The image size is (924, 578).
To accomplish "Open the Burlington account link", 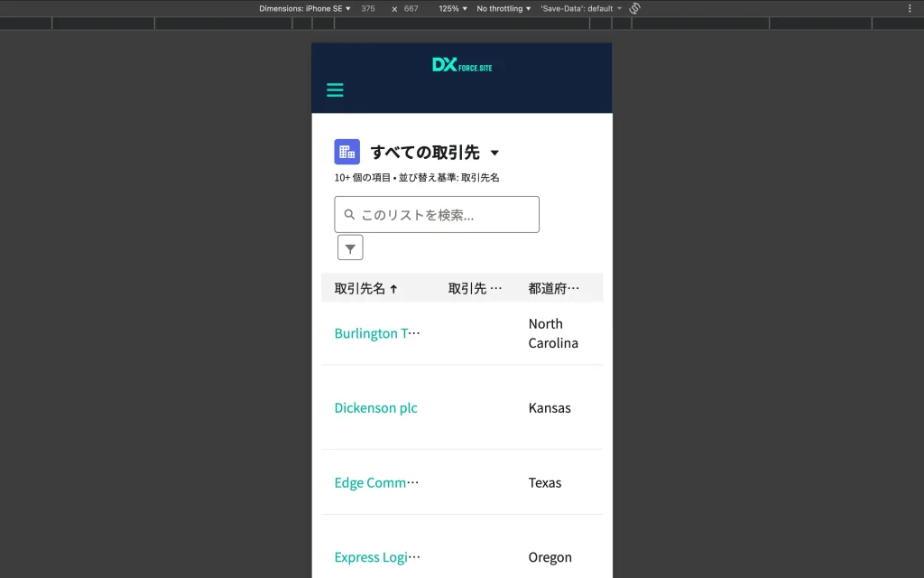I will (376, 333).
